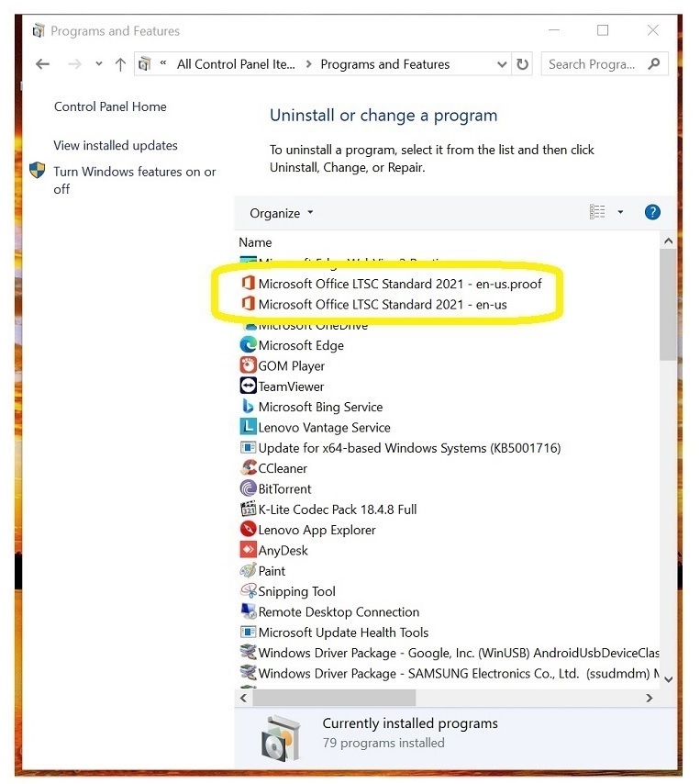
Task: Open Control Panel Home link
Action: (x=110, y=106)
